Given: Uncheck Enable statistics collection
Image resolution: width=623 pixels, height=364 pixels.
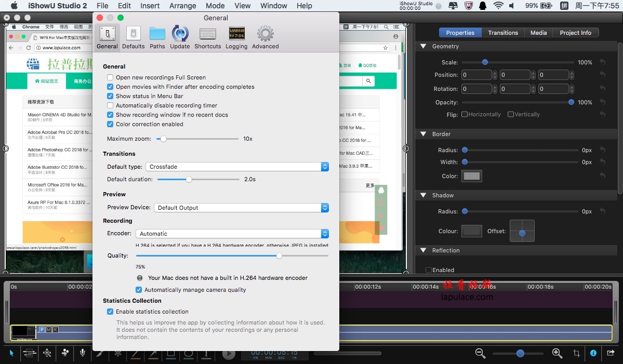Looking at the screenshot, I should tap(110, 312).
